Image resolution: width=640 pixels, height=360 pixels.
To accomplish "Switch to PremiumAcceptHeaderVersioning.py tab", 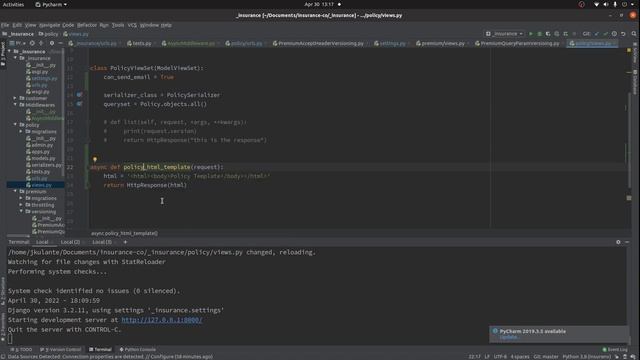I will (x=321, y=43).
